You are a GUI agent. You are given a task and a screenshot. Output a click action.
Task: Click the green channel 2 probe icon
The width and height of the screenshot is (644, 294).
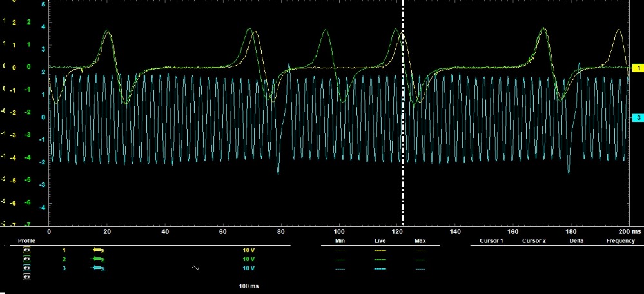(x=97, y=259)
